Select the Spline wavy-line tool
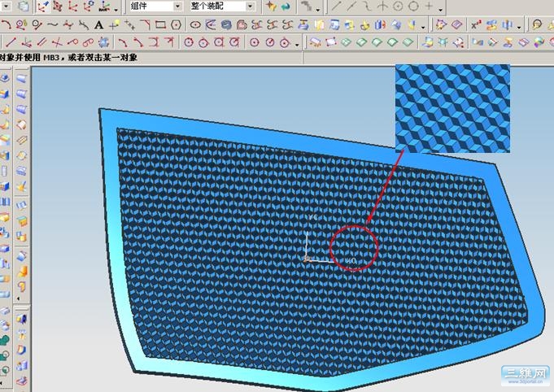554x392 pixels. point(52,24)
